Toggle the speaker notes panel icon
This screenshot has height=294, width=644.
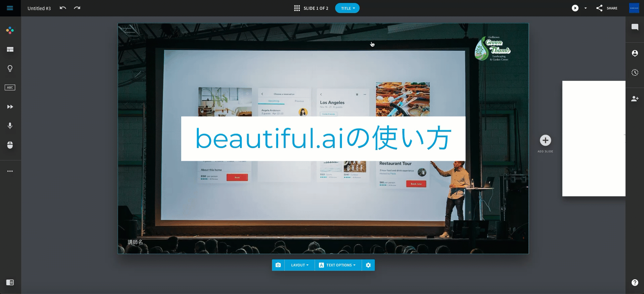click(10, 282)
